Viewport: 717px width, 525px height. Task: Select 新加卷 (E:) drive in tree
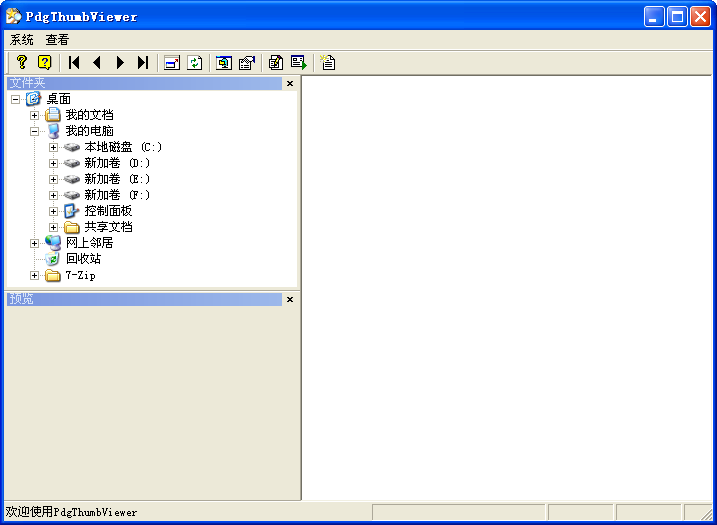pyautogui.click(x=116, y=179)
